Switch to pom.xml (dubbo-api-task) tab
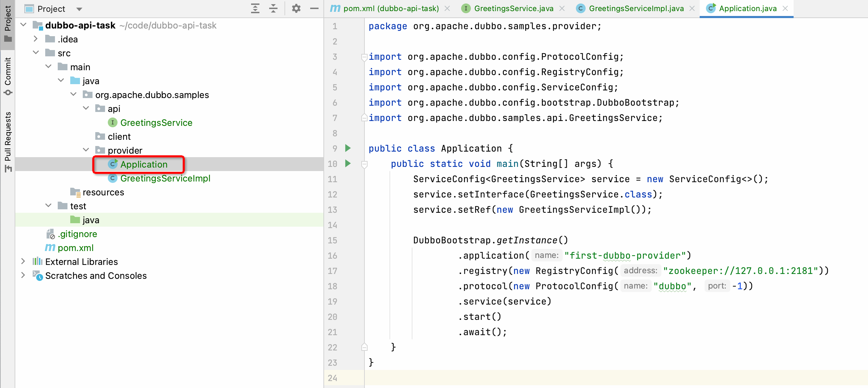868x388 pixels. tap(391, 8)
